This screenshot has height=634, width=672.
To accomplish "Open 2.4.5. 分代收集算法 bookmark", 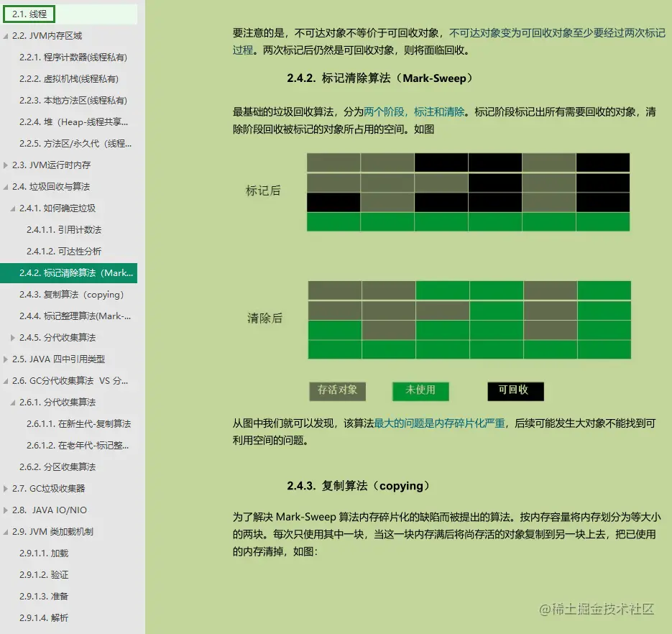I will tap(57, 338).
